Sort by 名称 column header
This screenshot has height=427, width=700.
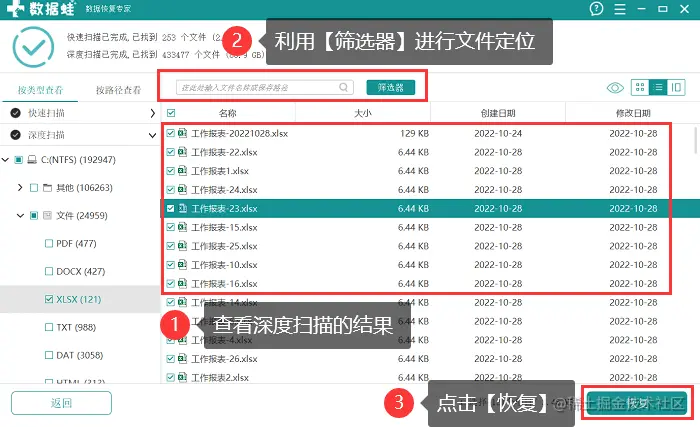[228, 113]
